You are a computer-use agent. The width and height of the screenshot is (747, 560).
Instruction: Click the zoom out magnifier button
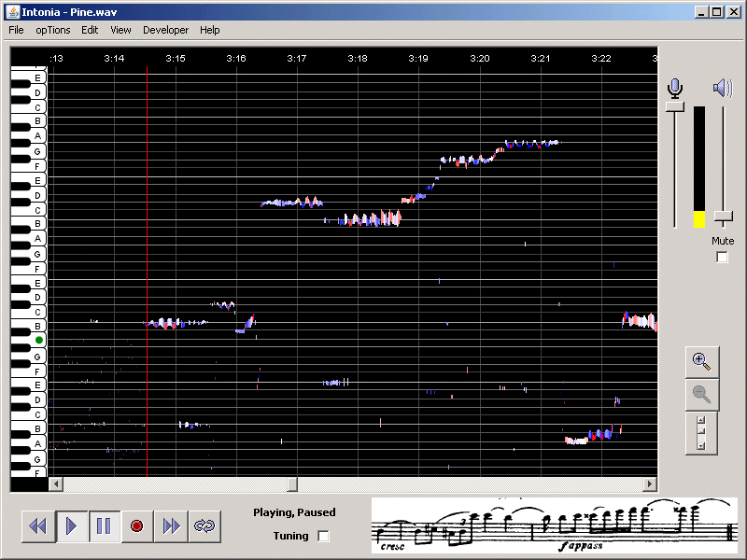[702, 395]
